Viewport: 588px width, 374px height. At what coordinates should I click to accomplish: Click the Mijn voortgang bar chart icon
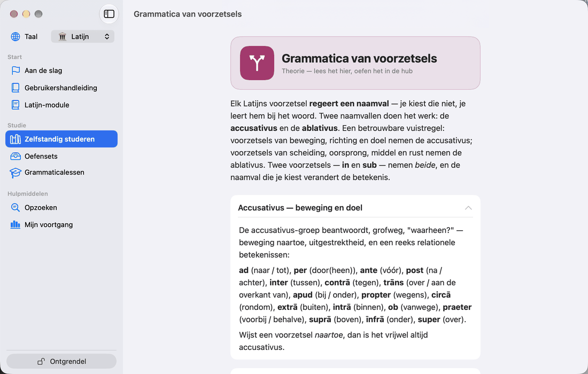(16, 225)
